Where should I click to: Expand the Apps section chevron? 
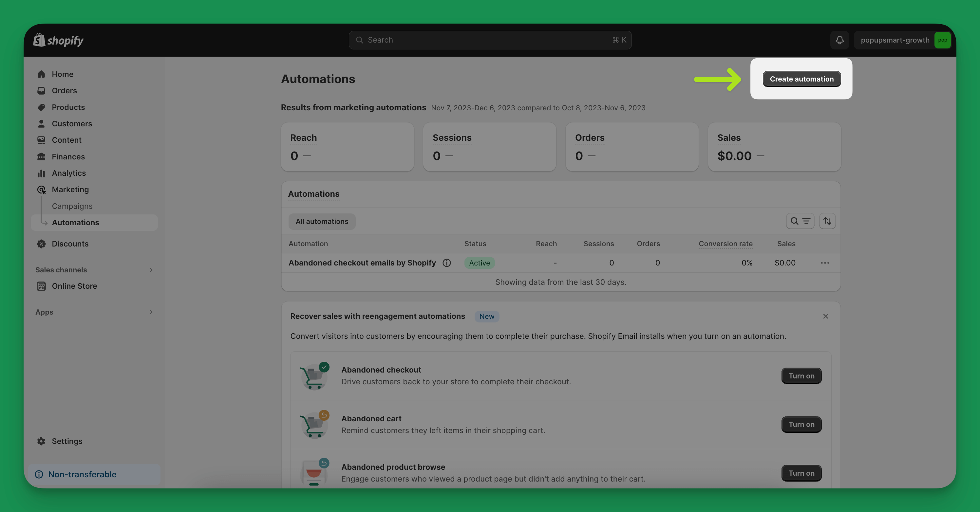click(151, 312)
